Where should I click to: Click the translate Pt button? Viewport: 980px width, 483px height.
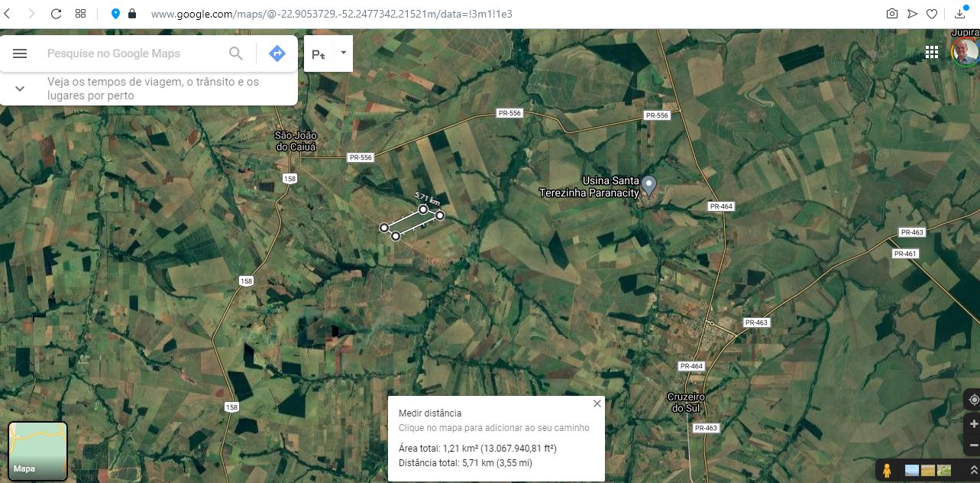coord(319,53)
